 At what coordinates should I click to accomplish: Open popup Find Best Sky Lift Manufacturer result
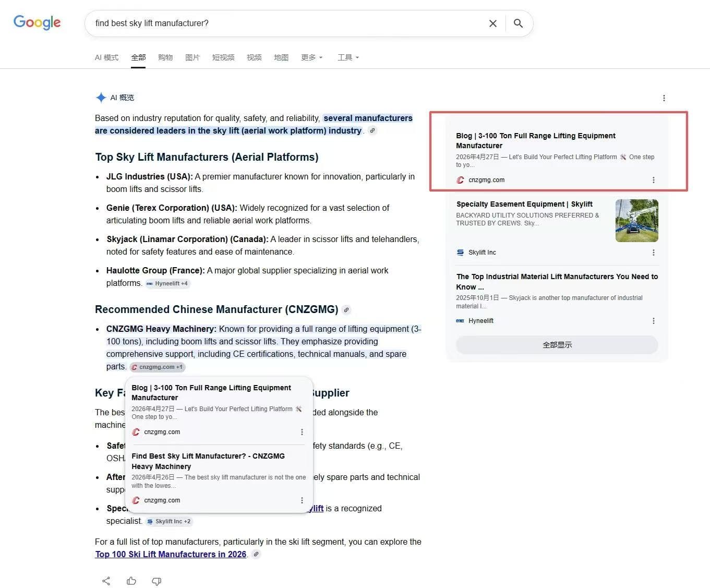click(208, 461)
